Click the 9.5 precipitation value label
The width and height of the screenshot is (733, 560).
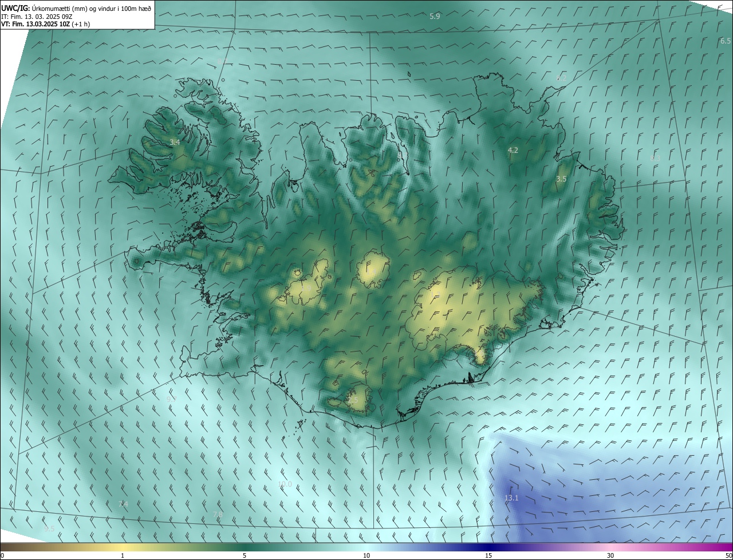click(x=49, y=529)
